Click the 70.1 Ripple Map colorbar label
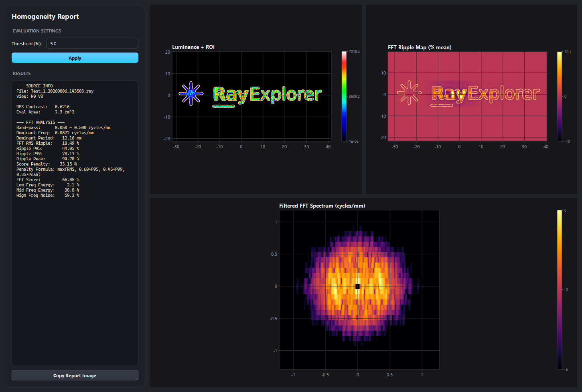The height and width of the screenshot is (392, 582). (568, 52)
